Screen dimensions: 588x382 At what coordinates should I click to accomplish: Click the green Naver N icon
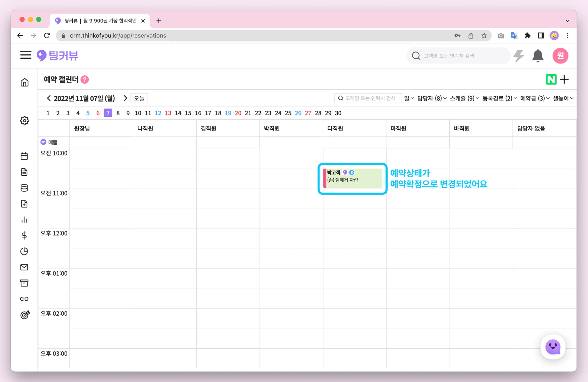coord(551,79)
